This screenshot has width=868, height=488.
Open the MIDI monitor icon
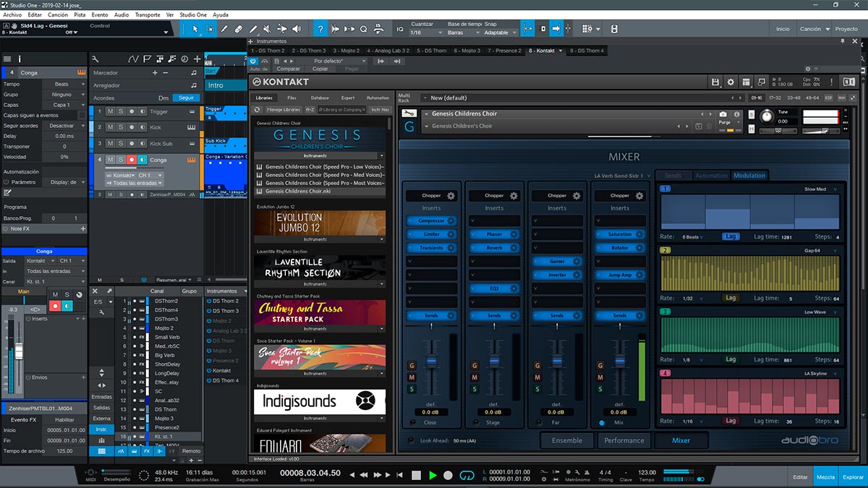point(90,473)
